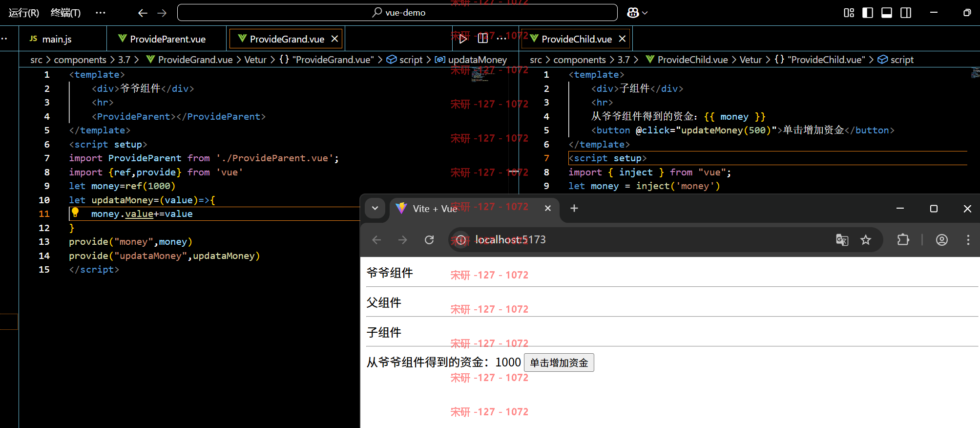Viewport: 980px width, 428px height.
Task: Open more editor actions ellipsis
Action: [501, 39]
